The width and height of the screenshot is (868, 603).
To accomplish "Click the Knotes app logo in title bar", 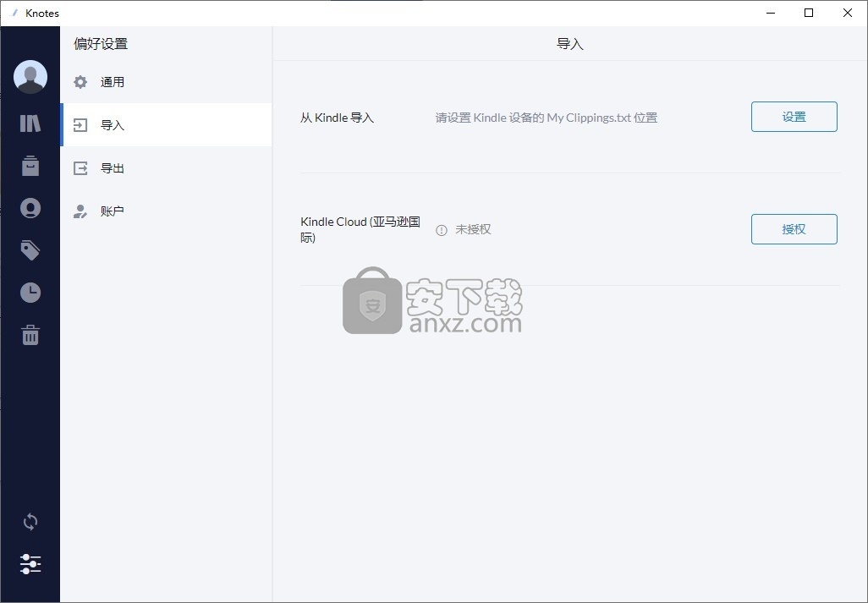I will point(14,13).
